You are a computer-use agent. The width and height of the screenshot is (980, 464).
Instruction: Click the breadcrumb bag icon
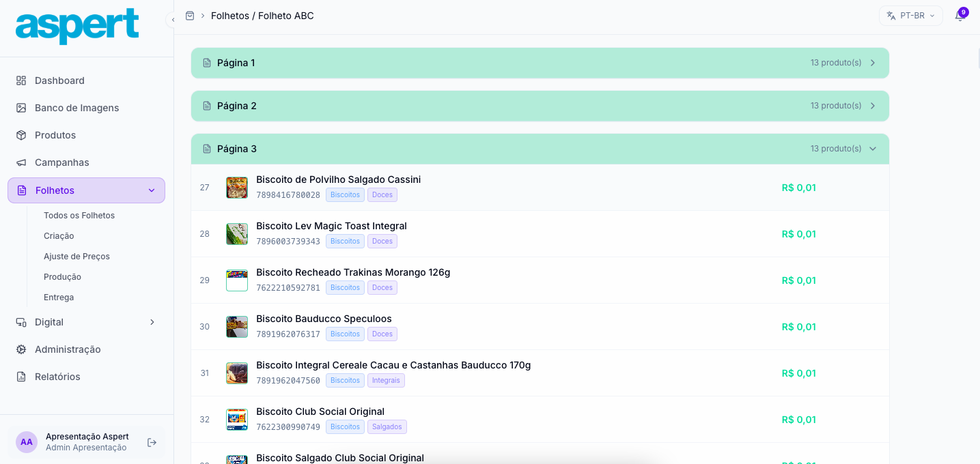coord(190,16)
